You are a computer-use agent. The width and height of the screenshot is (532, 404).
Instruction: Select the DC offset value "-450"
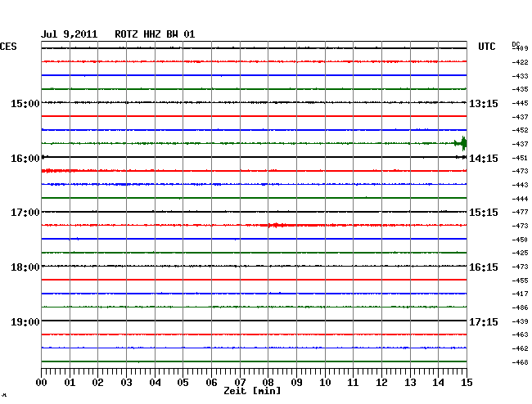click(x=520, y=240)
